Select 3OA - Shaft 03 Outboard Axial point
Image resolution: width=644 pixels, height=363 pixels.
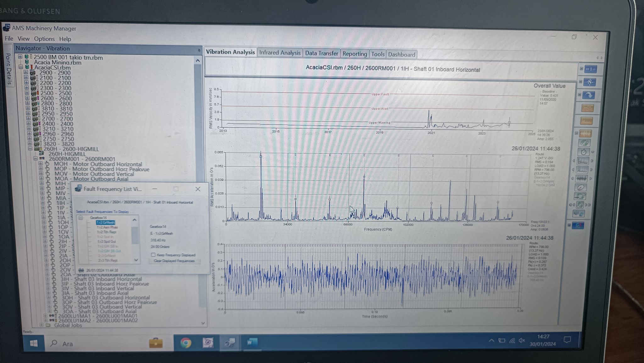point(99,311)
